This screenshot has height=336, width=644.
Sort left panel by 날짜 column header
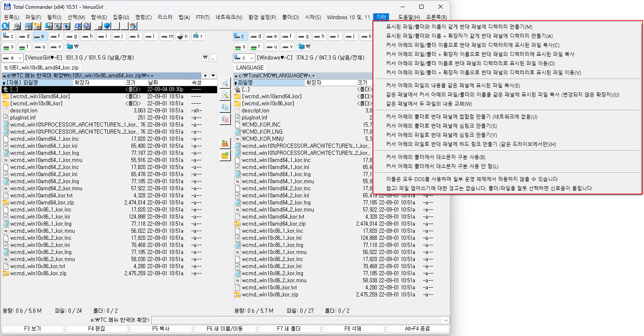[x=169, y=82]
